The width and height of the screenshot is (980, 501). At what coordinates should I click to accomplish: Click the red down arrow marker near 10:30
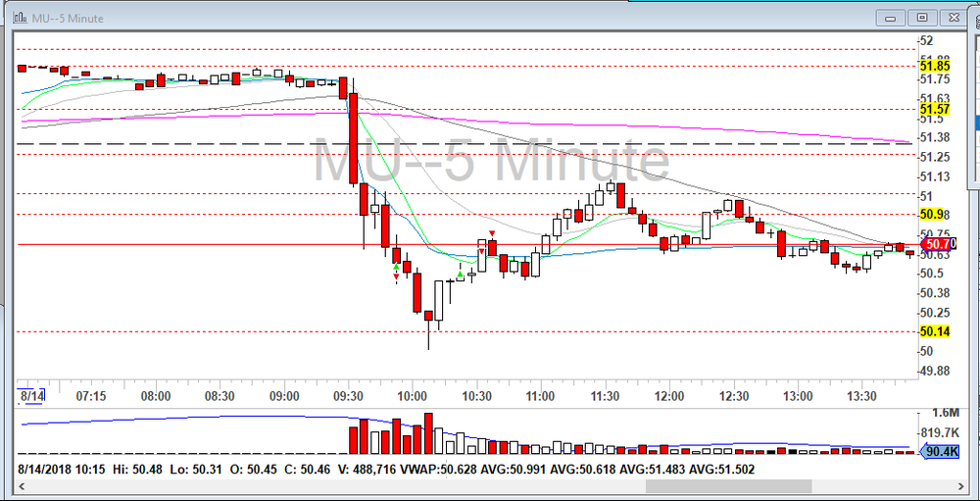[x=492, y=232]
